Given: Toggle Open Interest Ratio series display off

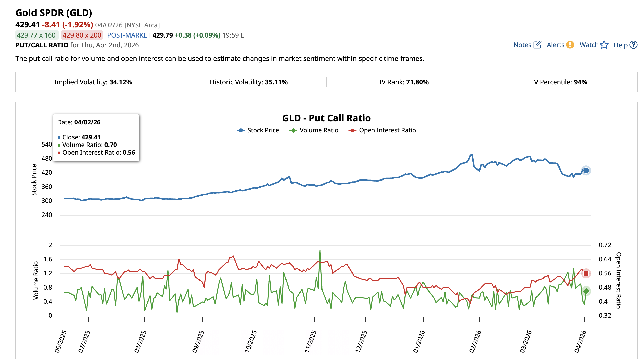Looking at the screenshot, I should point(388,130).
